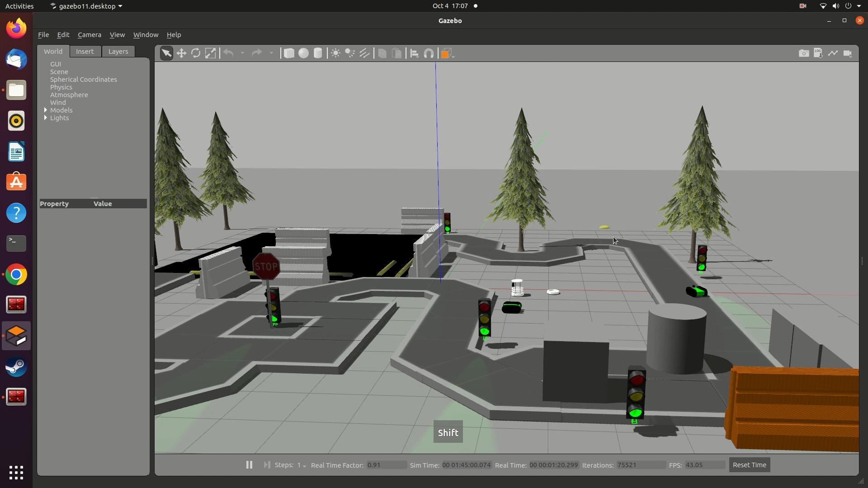Viewport: 868px width, 488px height.
Task: Expand the Lights tree node
Action: tap(46, 117)
